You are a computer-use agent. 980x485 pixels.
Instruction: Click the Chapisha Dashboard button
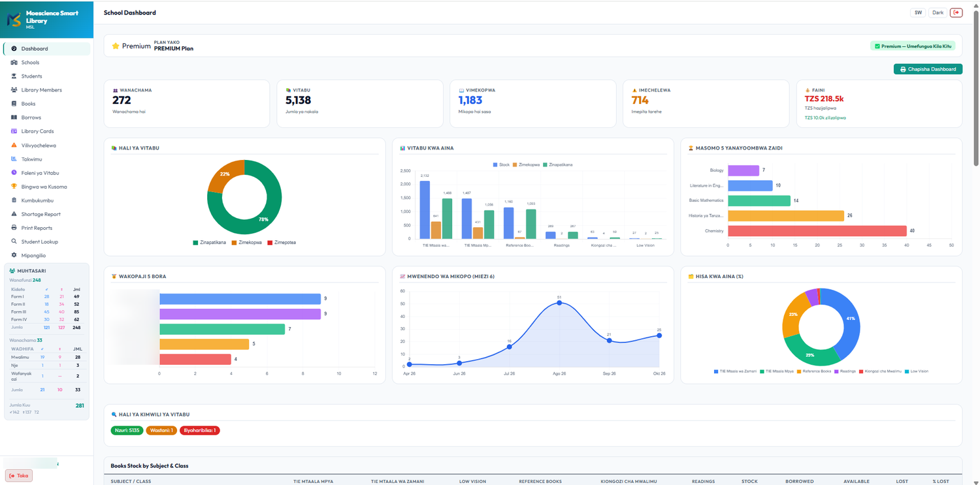928,69
